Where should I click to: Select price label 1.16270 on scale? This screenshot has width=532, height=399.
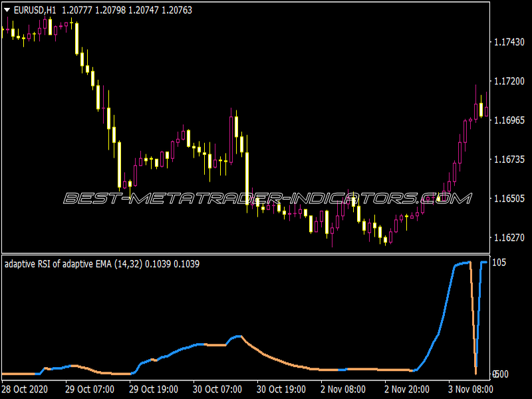click(509, 237)
